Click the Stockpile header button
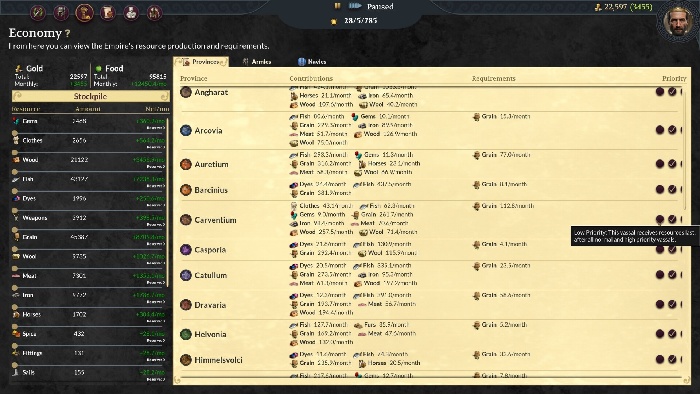 coord(91,96)
